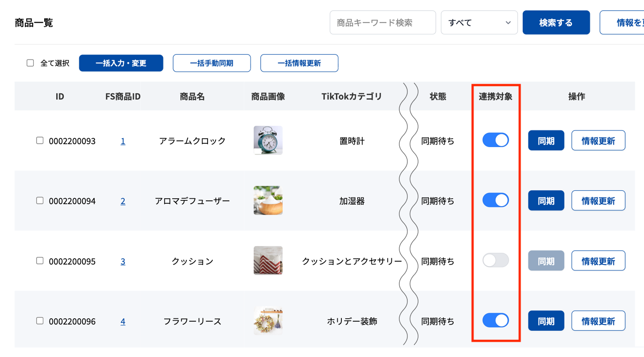Check the 全て選択 checkbox
Screen dimensions: 644x357
pyautogui.click(x=30, y=62)
